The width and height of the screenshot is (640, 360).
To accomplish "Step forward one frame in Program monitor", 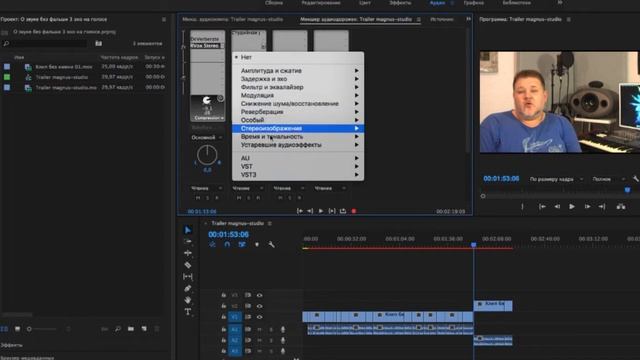I will [x=587, y=207].
